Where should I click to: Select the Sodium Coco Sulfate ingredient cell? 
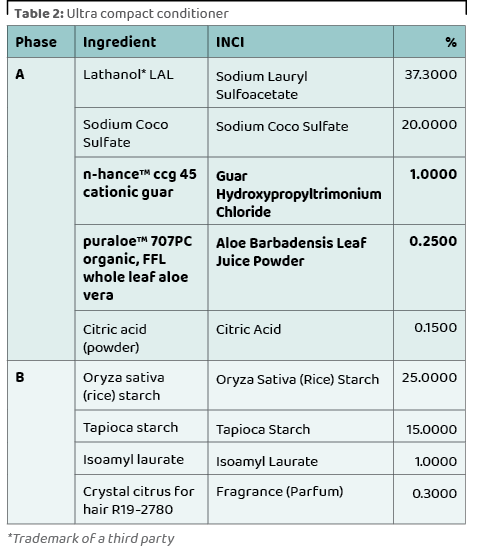tap(141, 132)
